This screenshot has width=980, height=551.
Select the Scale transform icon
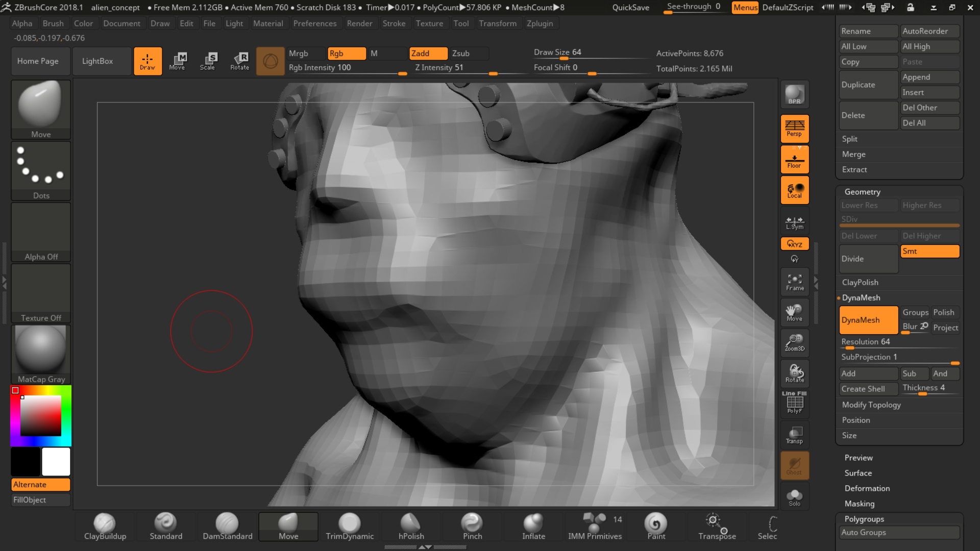coord(208,61)
